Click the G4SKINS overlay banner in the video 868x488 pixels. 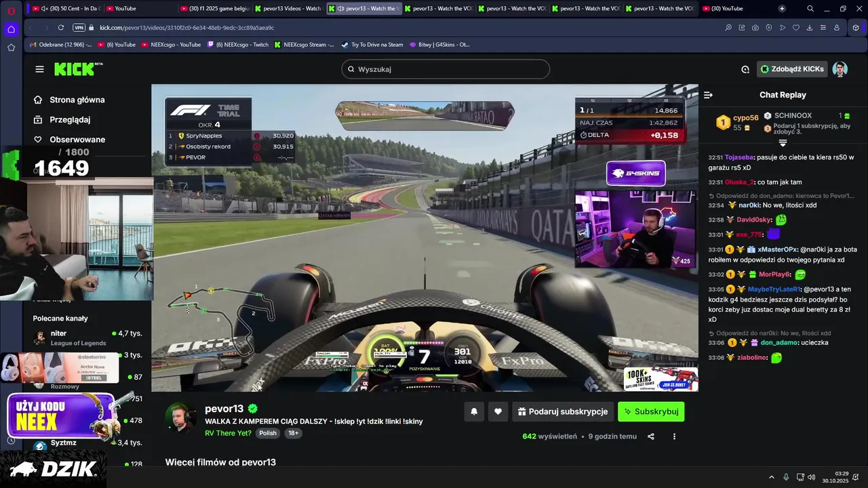tap(635, 173)
